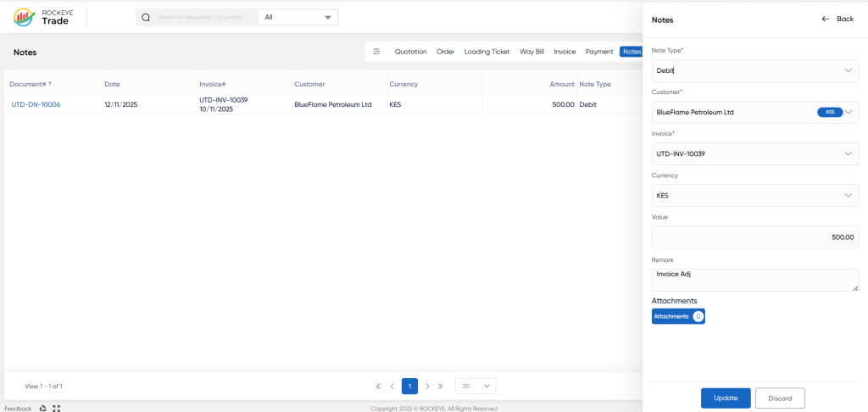
Task: Open the page size 20 dropdown
Action: coord(476,386)
